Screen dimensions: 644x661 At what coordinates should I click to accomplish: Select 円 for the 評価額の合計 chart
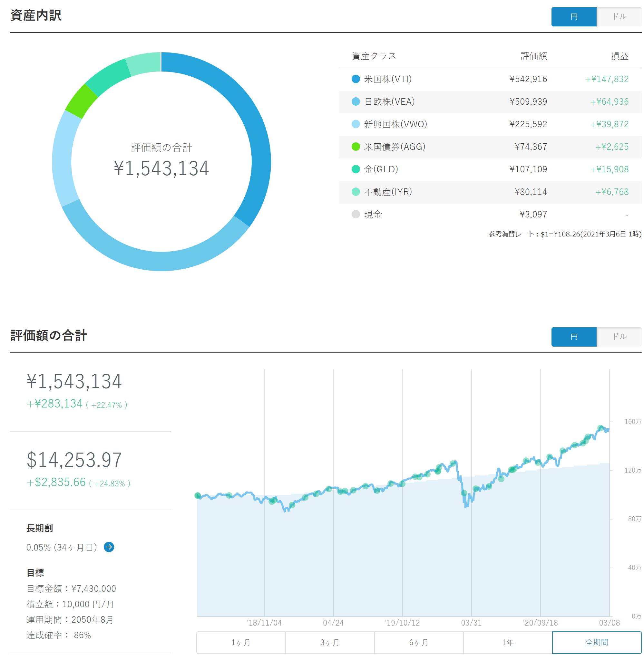click(x=574, y=336)
